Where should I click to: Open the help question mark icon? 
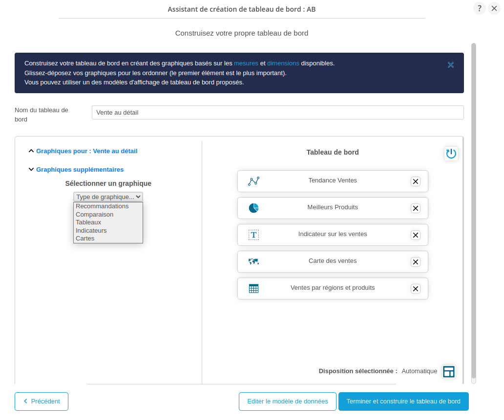[480, 8]
